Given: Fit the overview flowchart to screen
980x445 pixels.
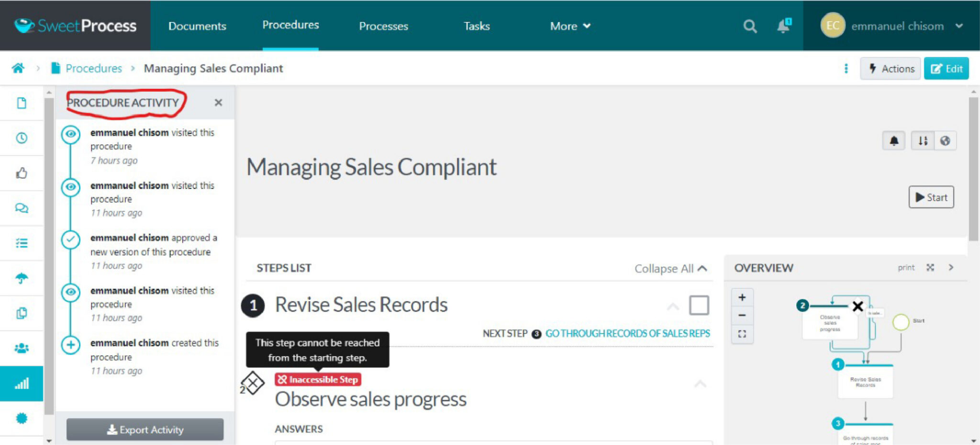Looking at the screenshot, I should [742, 334].
